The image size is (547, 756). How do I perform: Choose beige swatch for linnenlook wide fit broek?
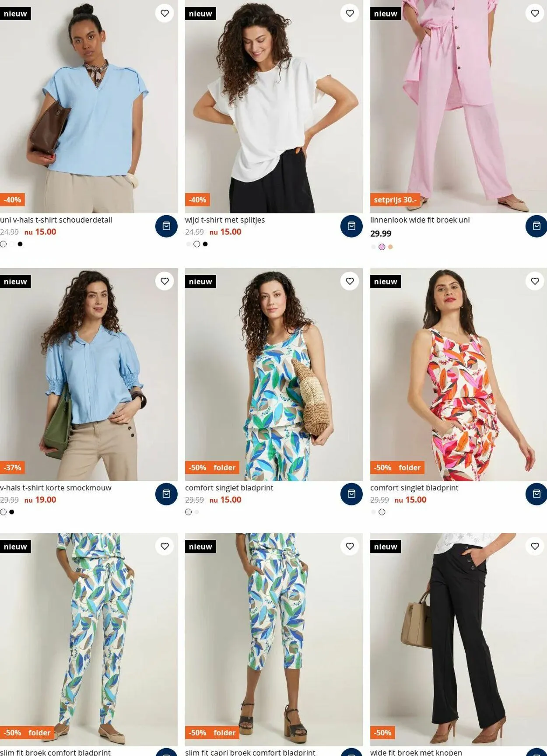pyautogui.click(x=390, y=247)
